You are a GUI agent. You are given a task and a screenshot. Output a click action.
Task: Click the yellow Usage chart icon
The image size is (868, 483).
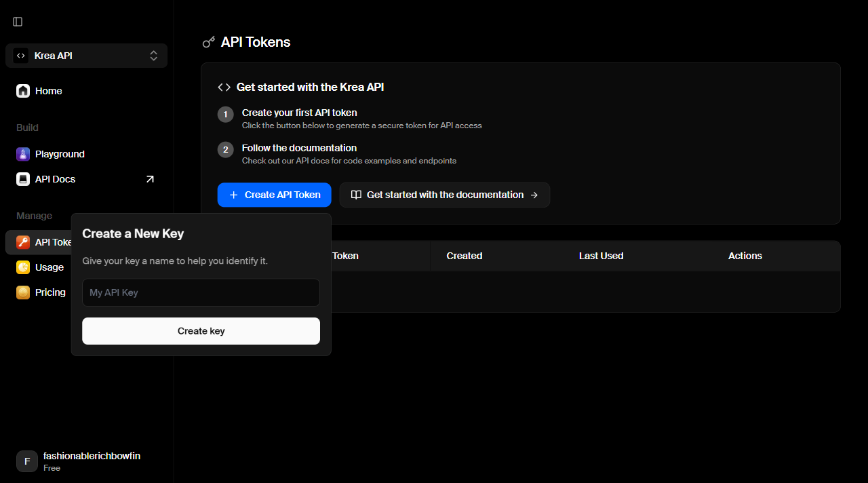[23, 267]
